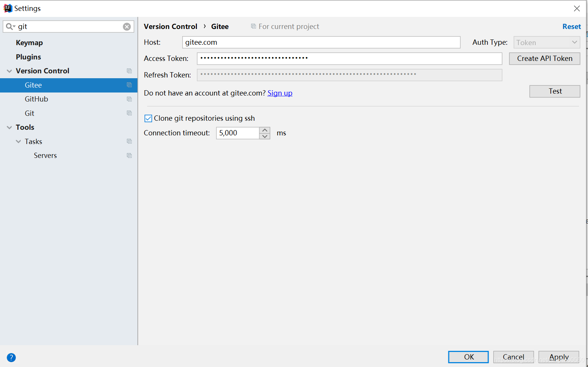Click the Access Token field

[x=349, y=59]
